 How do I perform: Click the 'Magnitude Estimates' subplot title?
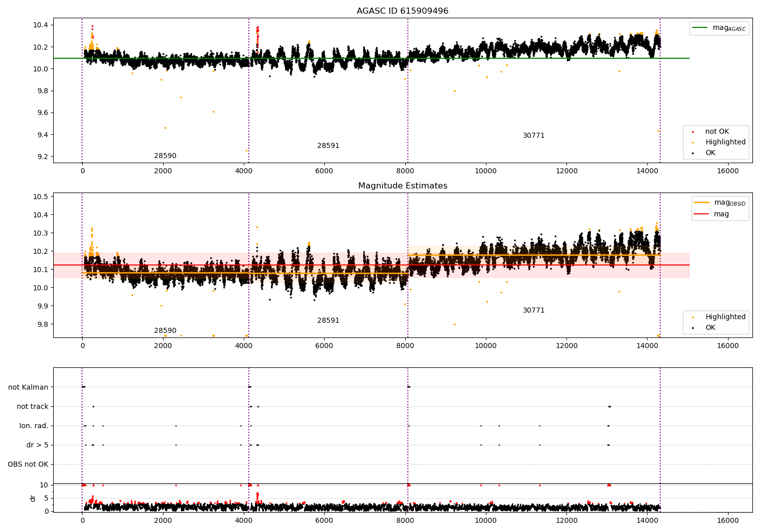402,186
